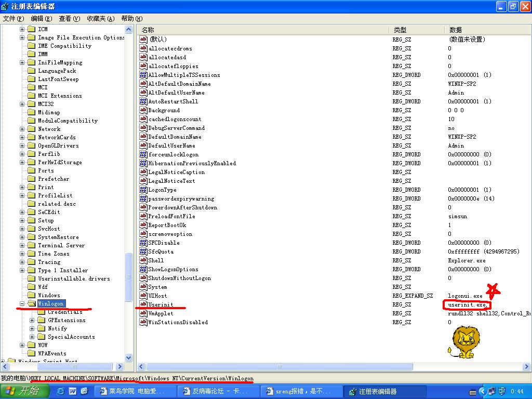Open the 帮助(H) menu
This screenshot has height=399, width=532.
[x=131, y=19]
